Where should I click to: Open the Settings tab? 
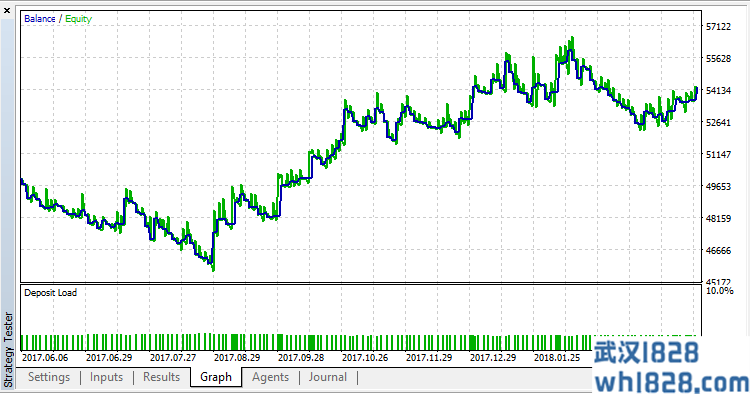click(49, 377)
